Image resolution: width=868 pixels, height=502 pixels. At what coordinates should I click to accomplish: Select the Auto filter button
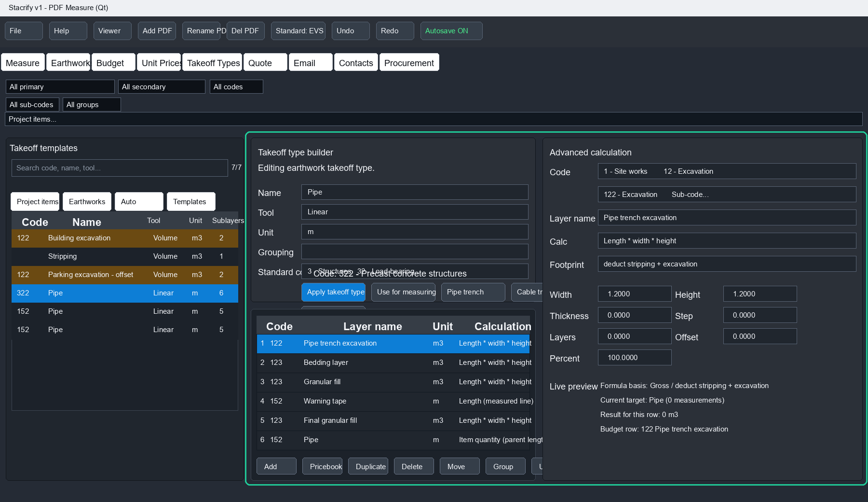click(x=139, y=202)
